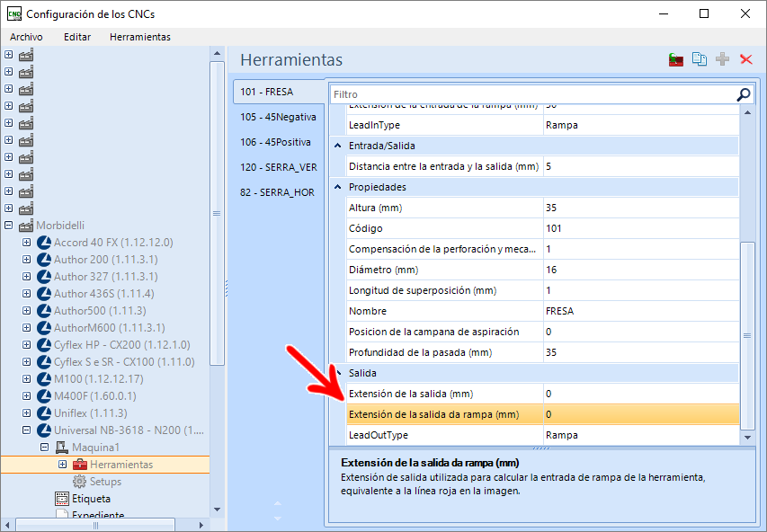Click the red delete tool icon

[746, 59]
